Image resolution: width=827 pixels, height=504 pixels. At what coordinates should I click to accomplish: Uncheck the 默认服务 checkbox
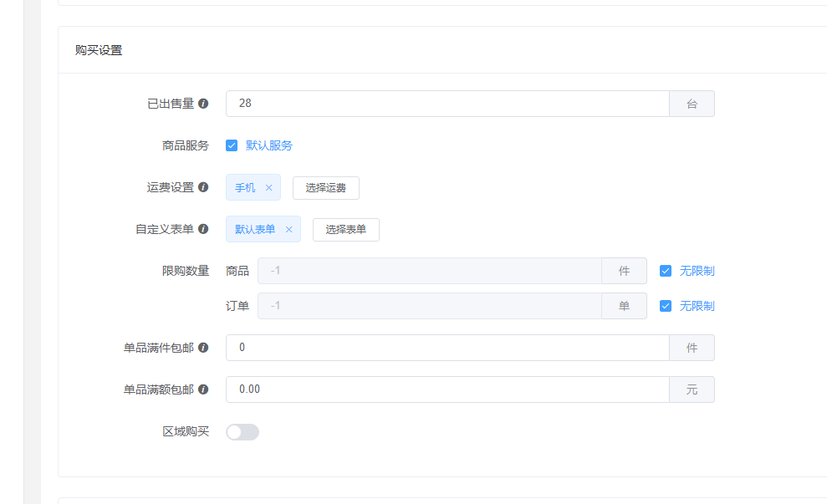click(232, 145)
